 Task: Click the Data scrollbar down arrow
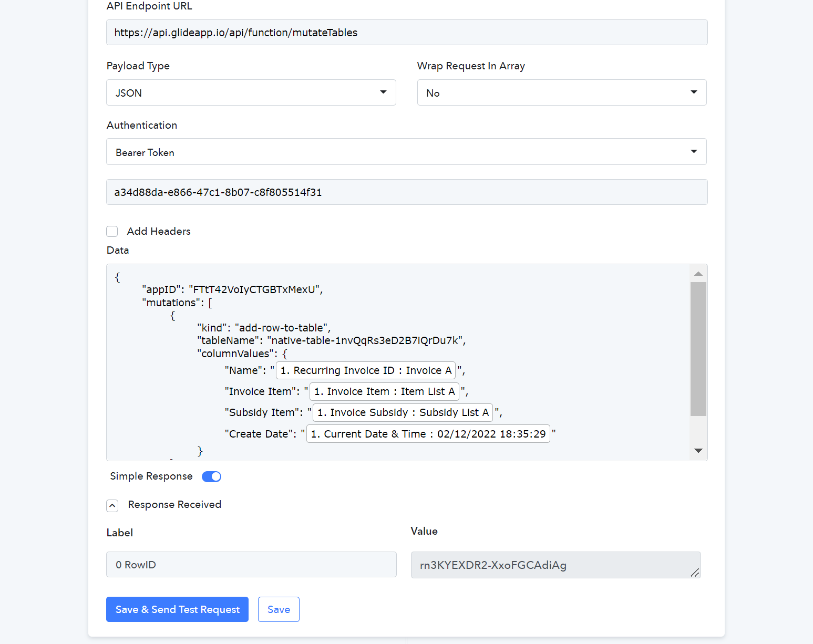point(698,451)
